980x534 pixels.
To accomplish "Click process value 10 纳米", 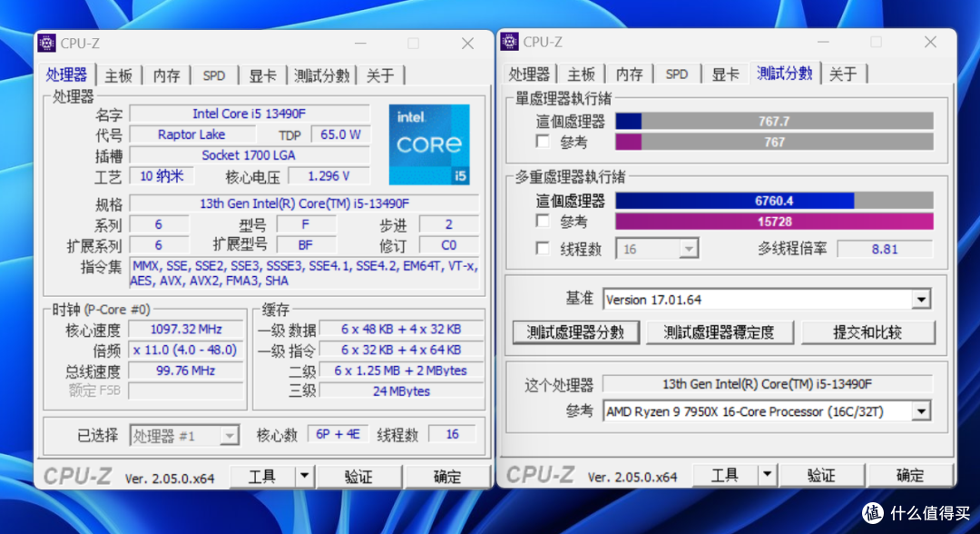I will point(162,176).
